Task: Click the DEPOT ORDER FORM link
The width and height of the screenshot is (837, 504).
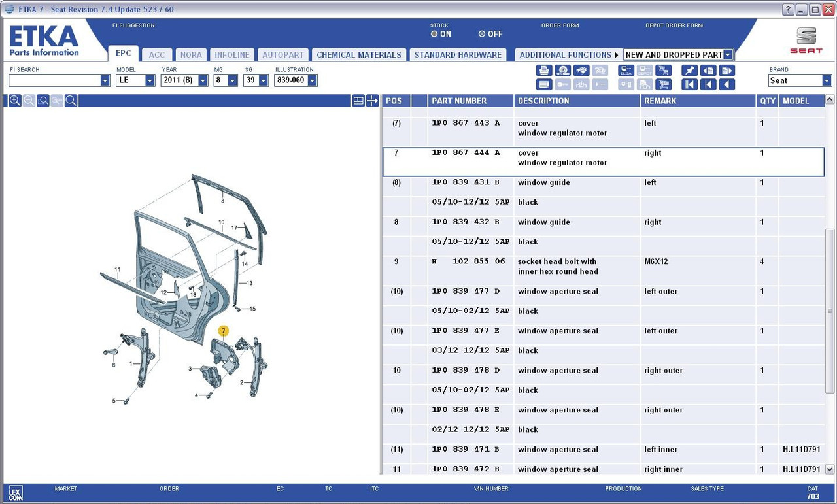Action: (674, 25)
